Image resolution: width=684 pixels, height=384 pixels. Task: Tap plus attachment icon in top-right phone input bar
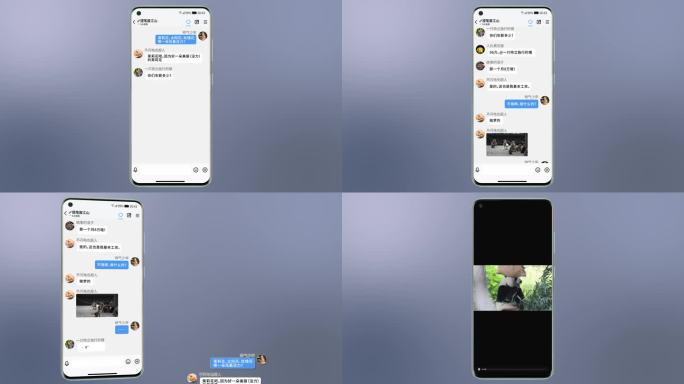[x=547, y=170]
